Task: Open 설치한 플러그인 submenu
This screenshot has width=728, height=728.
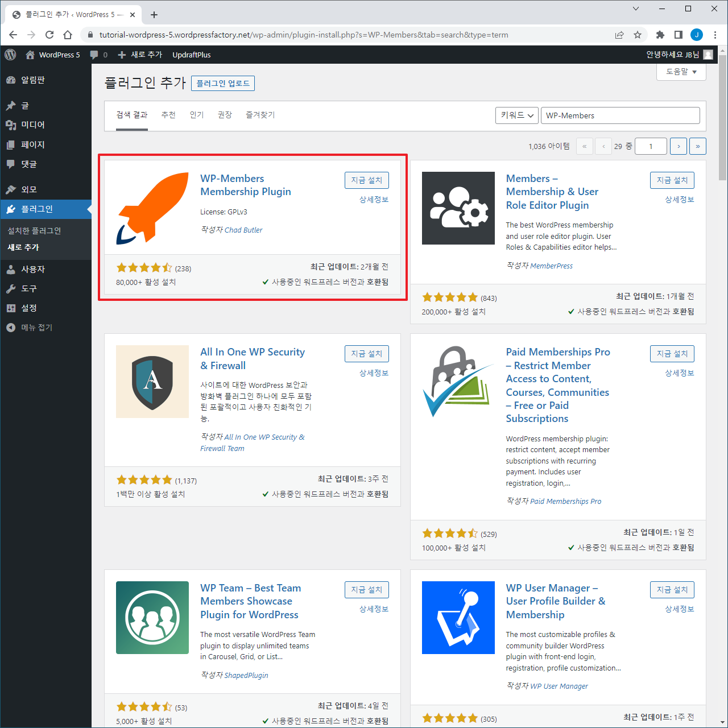Action: pos(34,231)
